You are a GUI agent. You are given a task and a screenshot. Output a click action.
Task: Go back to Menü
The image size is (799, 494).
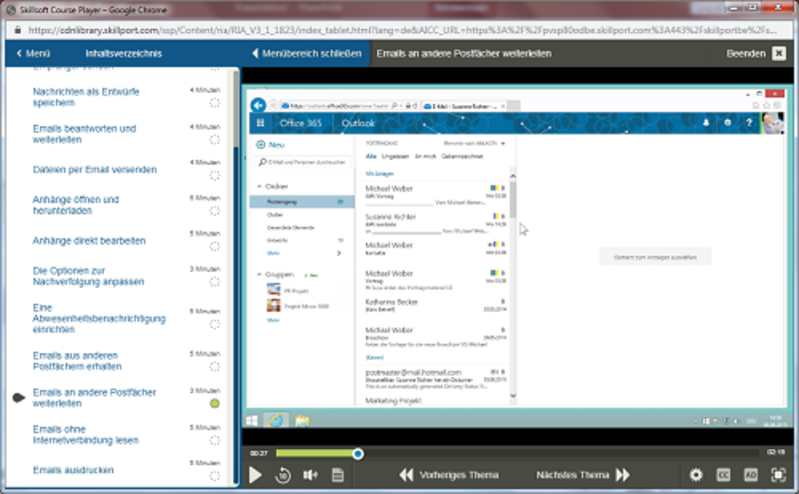click(33, 54)
